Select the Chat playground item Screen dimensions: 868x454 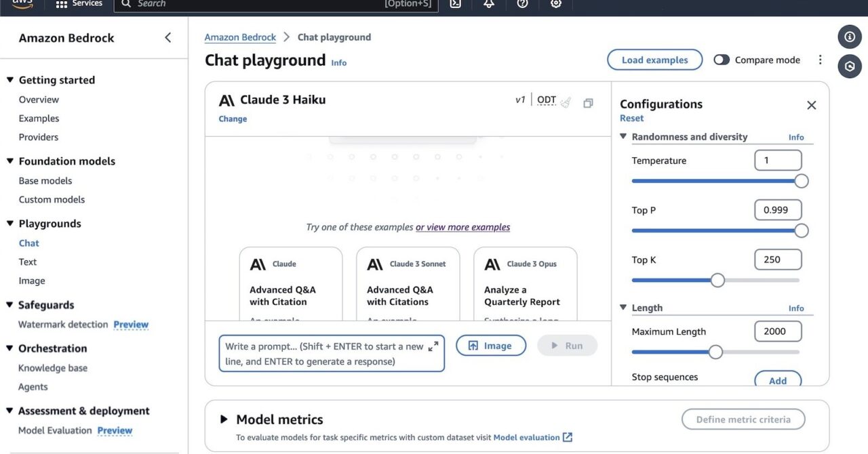pos(29,243)
